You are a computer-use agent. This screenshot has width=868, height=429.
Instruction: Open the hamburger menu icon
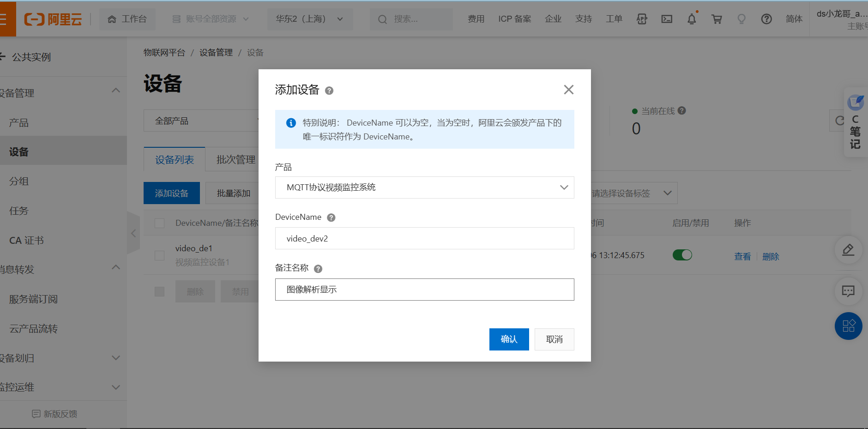(4, 19)
